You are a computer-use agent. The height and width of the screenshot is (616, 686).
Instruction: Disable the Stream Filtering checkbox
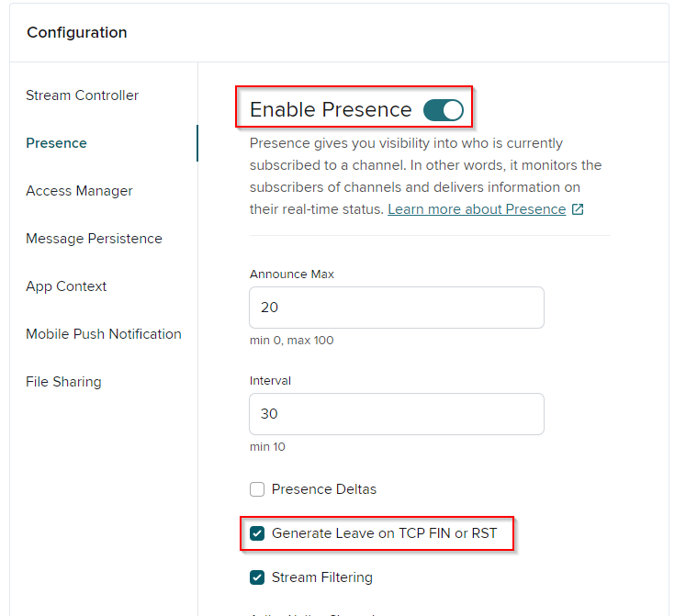point(257,577)
